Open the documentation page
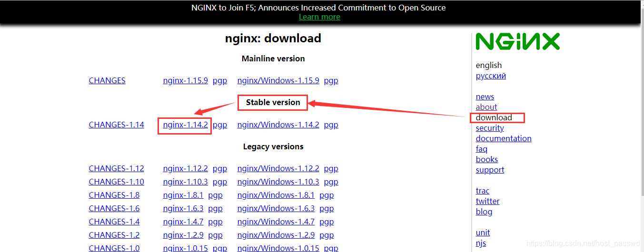Screen dimensions: 644x252 coord(504,138)
